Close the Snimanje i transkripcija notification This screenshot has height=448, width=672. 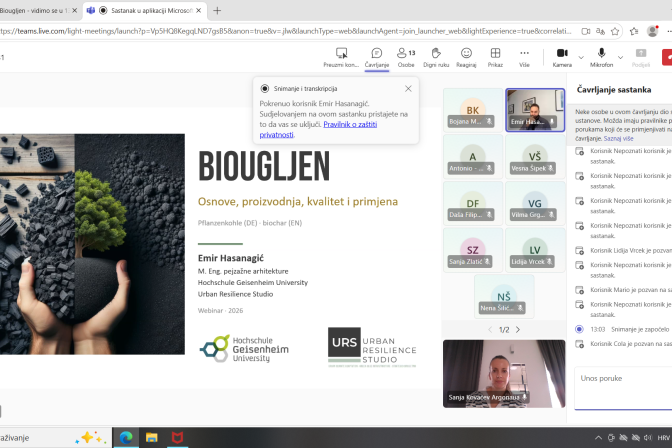click(x=408, y=88)
